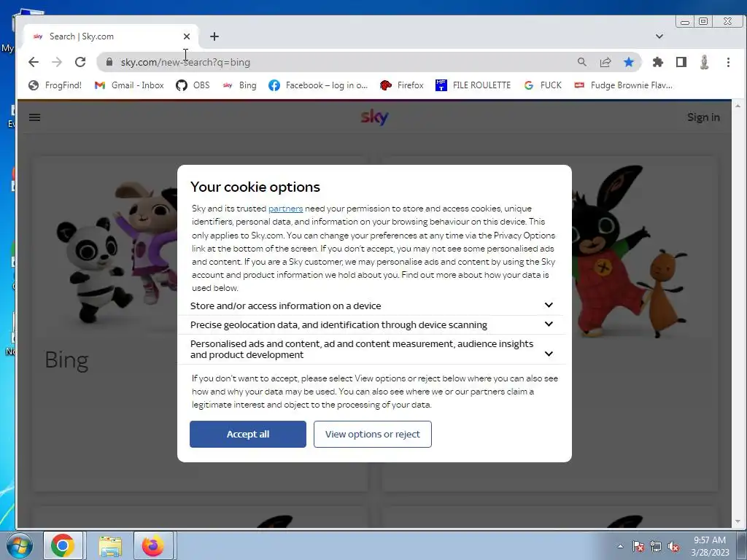Open the network tray icon
The height and width of the screenshot is (560, 747).
click(x=656, y=546)
